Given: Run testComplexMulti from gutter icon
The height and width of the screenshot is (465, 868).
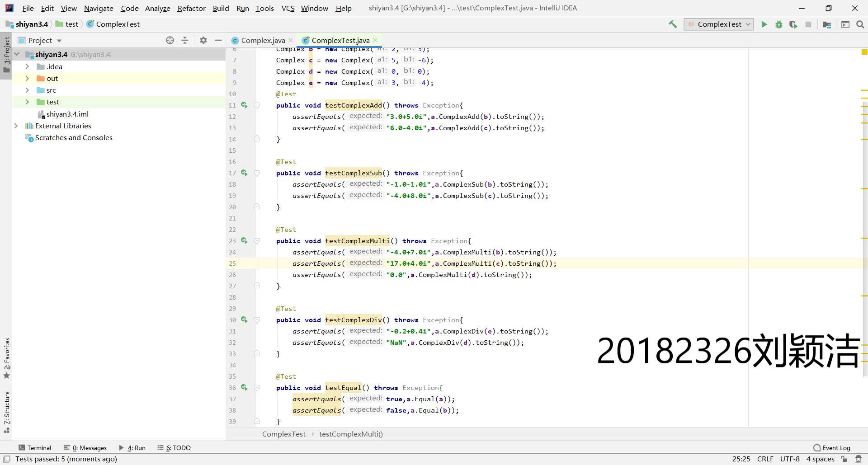Looking at the screenshot, I should [x=244, y=240].
